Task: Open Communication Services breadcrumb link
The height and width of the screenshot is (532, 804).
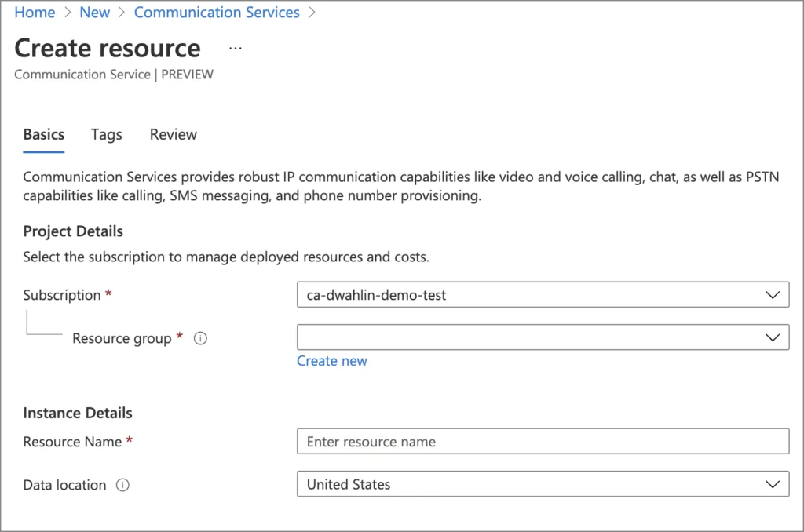Action: point(217,13)
